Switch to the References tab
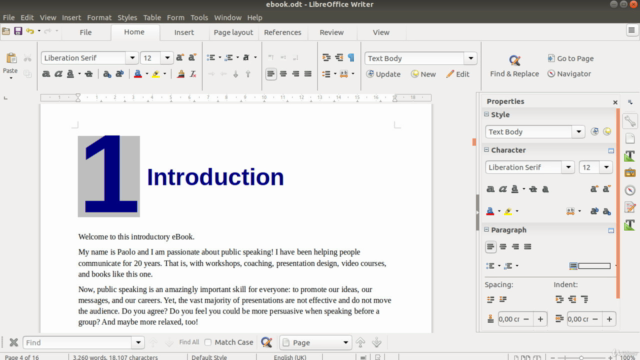The width and height of the screenshot is (640, 360). click(282, 32)
